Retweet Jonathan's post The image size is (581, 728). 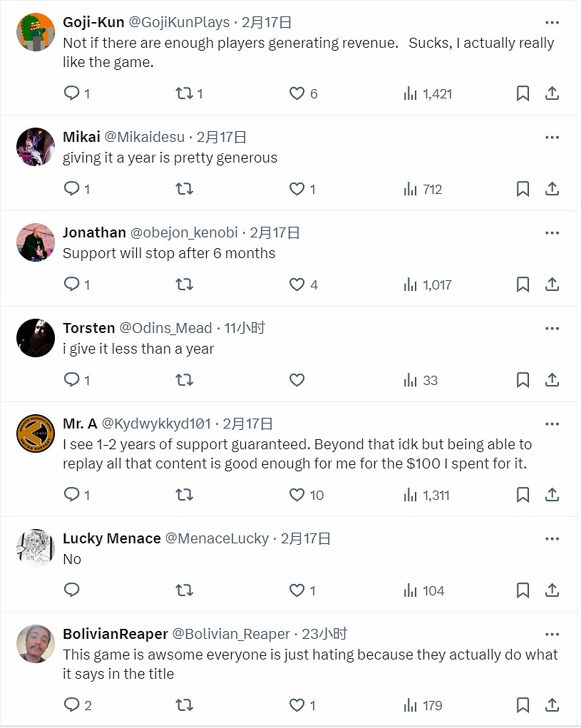pos(184,284)
